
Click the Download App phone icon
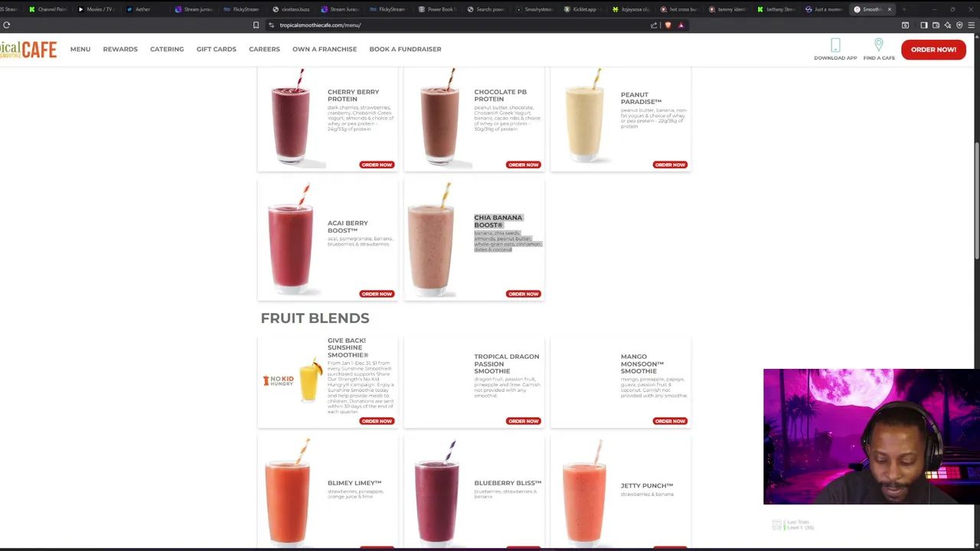(x=835, y=46)
